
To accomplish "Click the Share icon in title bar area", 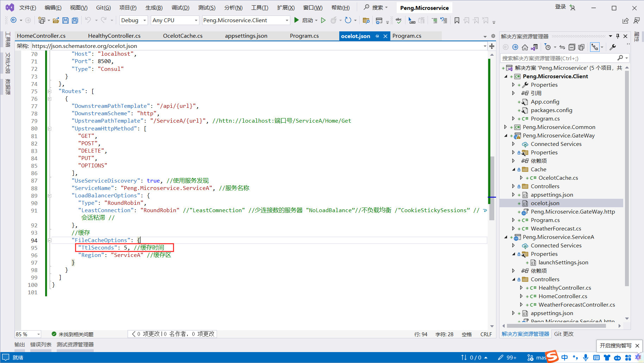I will tap(625, 20).
